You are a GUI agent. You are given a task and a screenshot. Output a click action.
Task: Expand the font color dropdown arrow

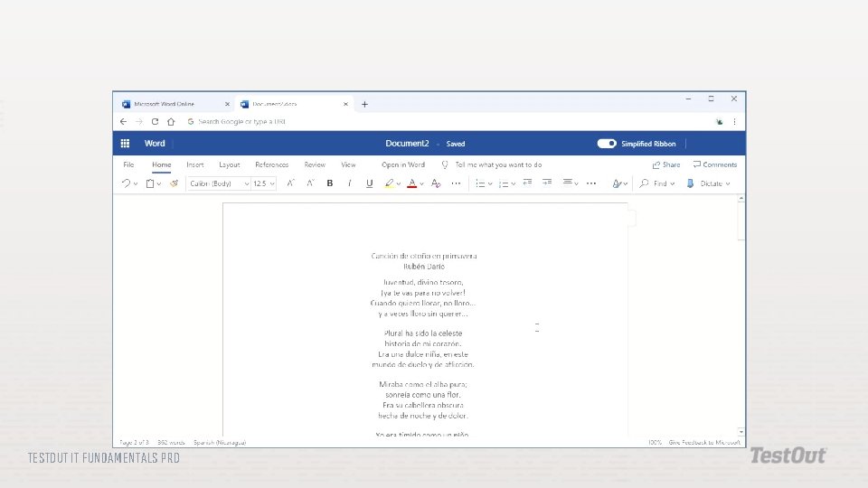pyautogui.click(x=422, y=183)
